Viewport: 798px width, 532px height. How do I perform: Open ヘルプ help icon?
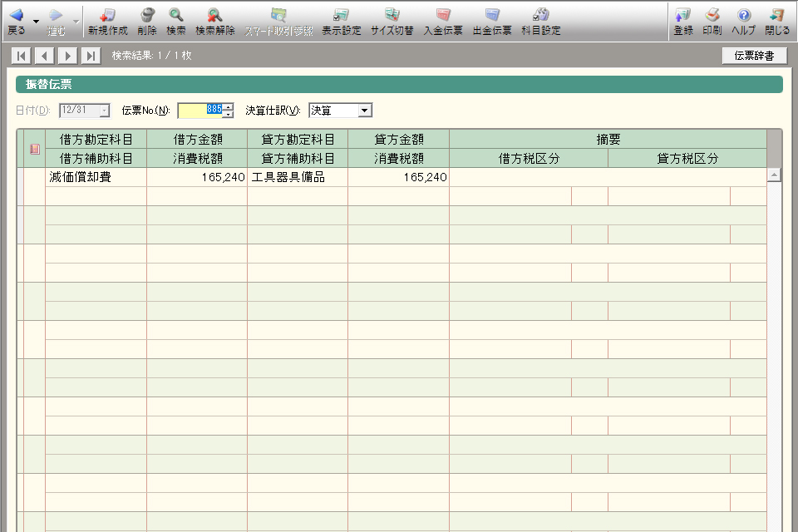click(743, 22)
